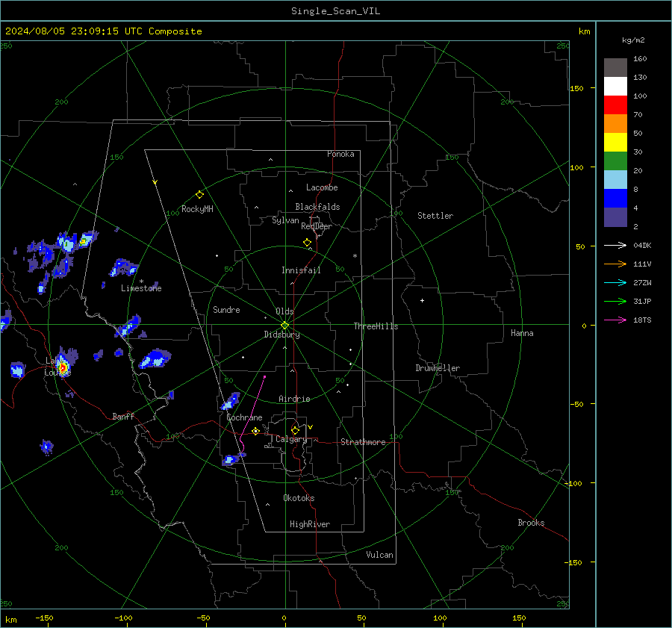Image resolution: width=672 pixels, height=628 pixels.
Task: Click the red storm core near Lake Louise
Action: (63, 367)
